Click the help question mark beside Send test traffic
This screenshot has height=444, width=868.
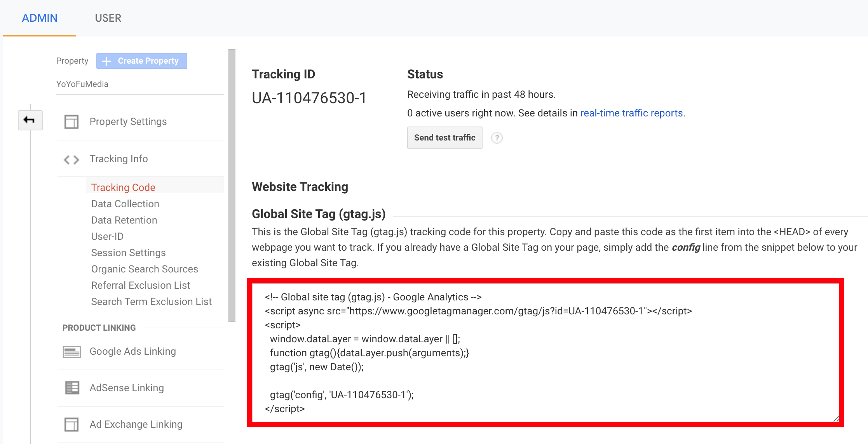point(497,138)
